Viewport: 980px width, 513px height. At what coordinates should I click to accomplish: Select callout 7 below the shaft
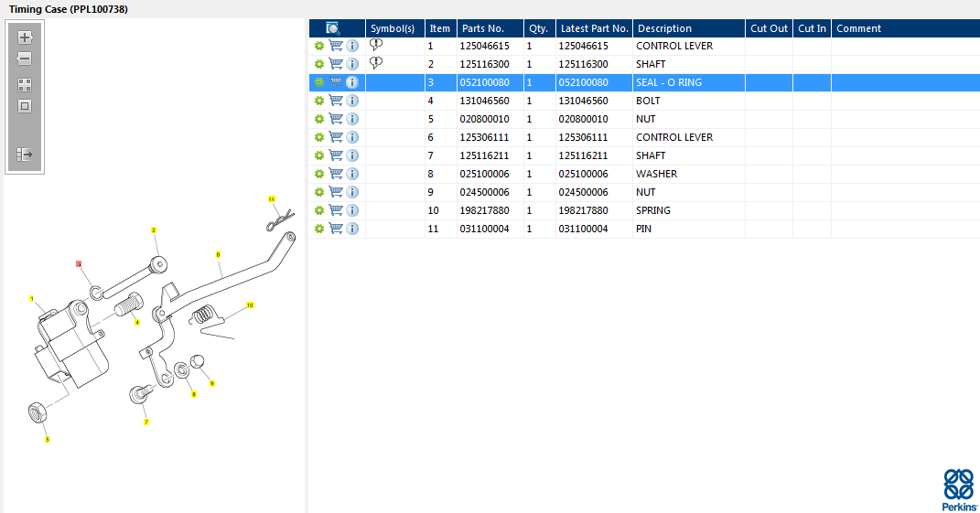tap(146, 422)
